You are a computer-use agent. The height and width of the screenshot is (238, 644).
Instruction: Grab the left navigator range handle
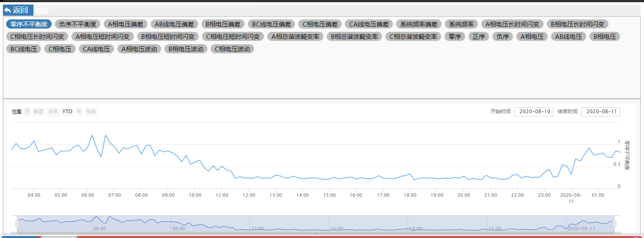click(x=17, y=224)
